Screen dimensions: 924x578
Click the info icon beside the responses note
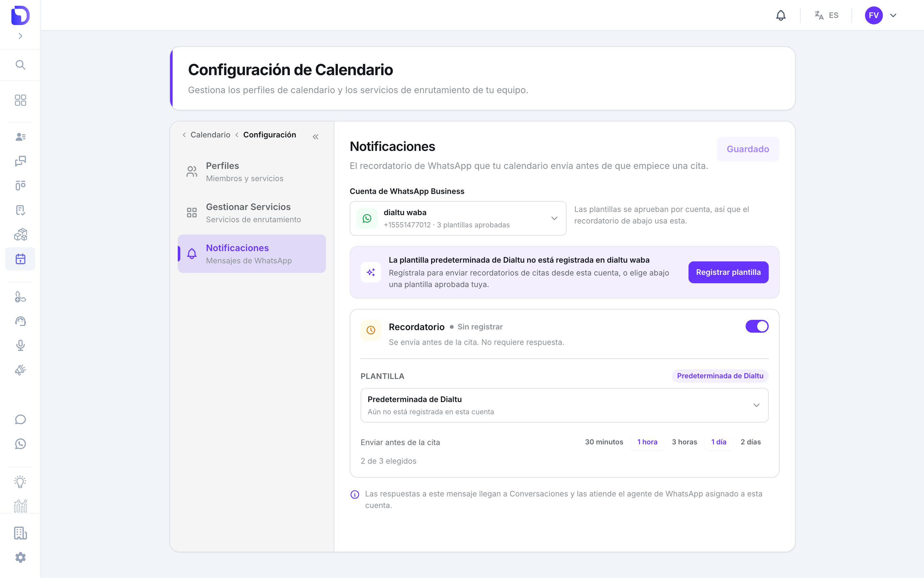click(355, 495)
